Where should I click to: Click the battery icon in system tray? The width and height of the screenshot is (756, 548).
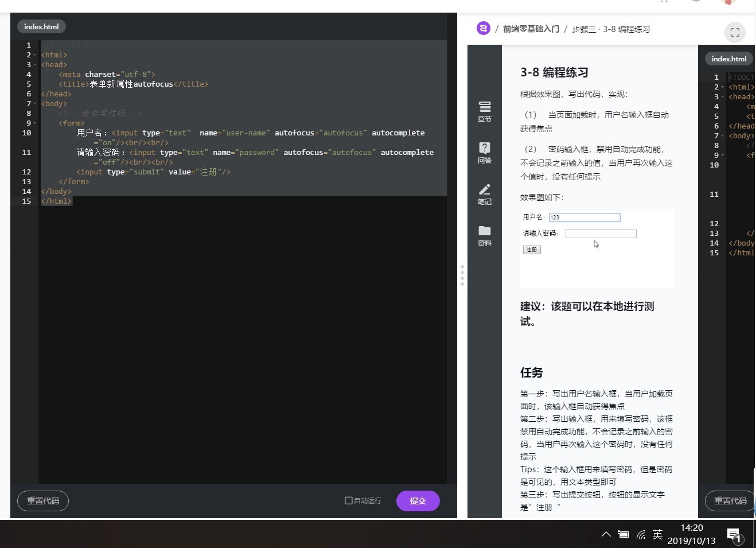pos(623,534)
